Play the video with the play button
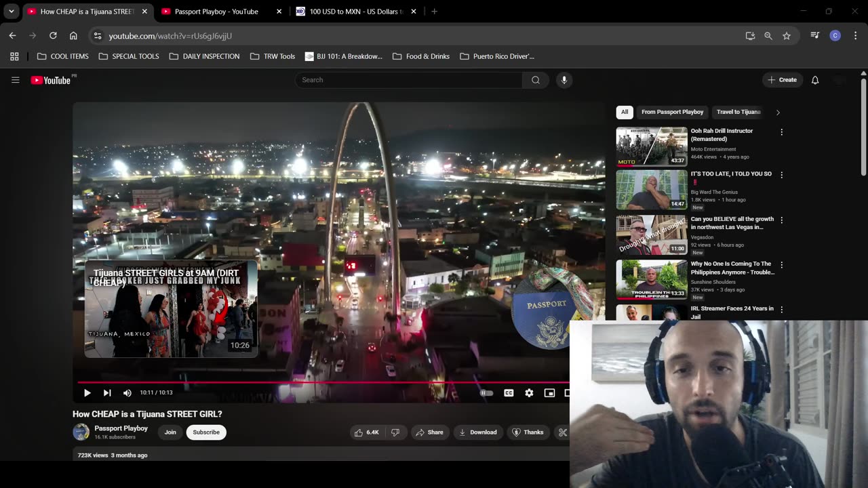Screen dimensions: 868x488 [x=87, y=392]
